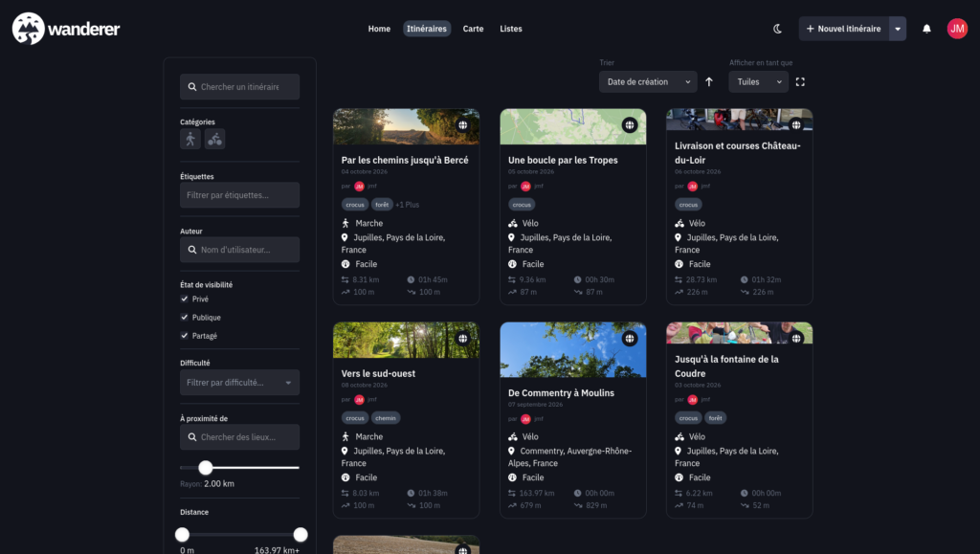This screenshot has height=554, width=980.
Task: Click search magnifier in Chercher un itinéraire
Action: [191, 87]
